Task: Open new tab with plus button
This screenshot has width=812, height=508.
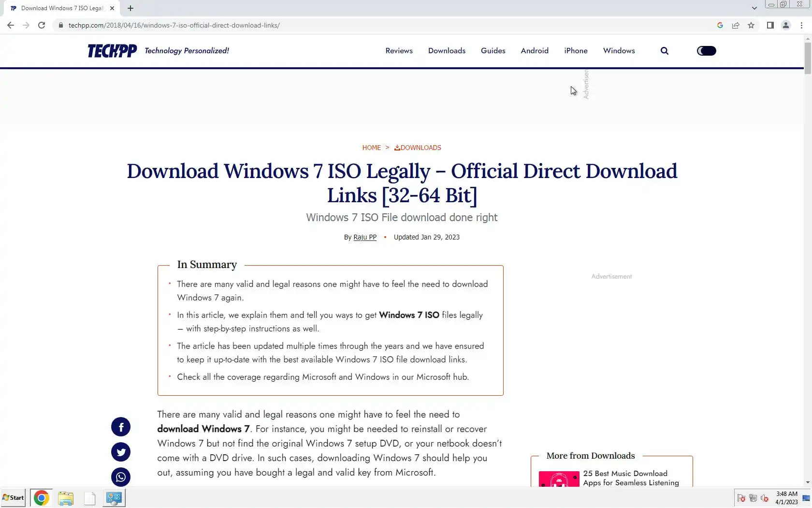Action: [x=130, y=8]
